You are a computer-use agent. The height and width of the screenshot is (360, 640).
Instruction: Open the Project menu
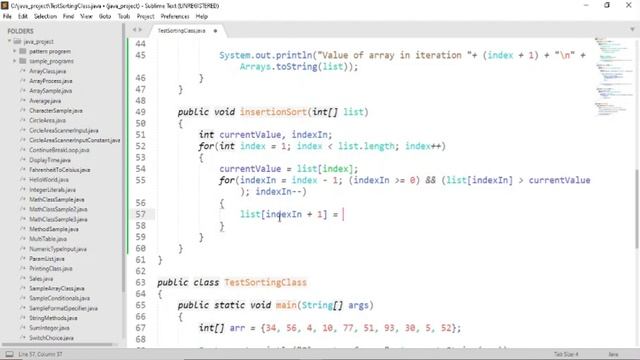[145, 16]
